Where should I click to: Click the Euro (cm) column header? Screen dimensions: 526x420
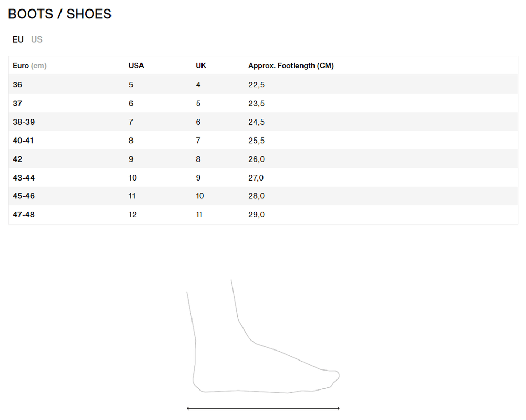pyautogui.click(x=29, y=66)
